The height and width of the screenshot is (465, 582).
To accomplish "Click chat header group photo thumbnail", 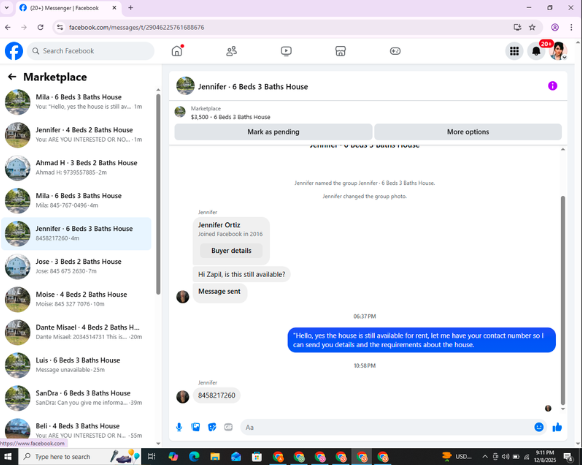I will (x=185, y=86).
